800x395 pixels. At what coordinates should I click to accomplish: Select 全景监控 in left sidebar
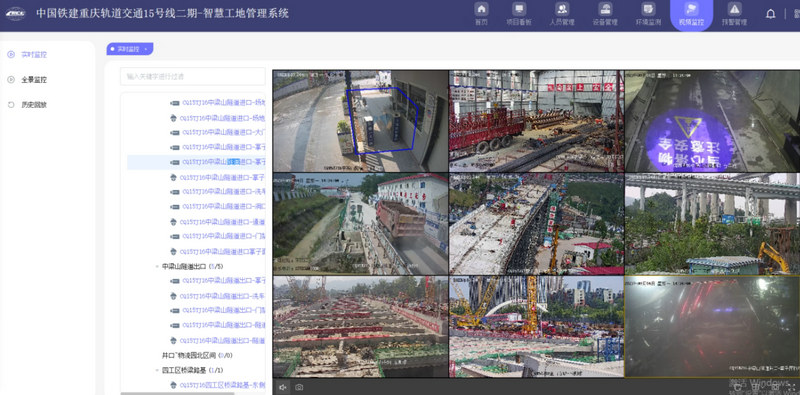pyautogui.click(x=34, y=80)
